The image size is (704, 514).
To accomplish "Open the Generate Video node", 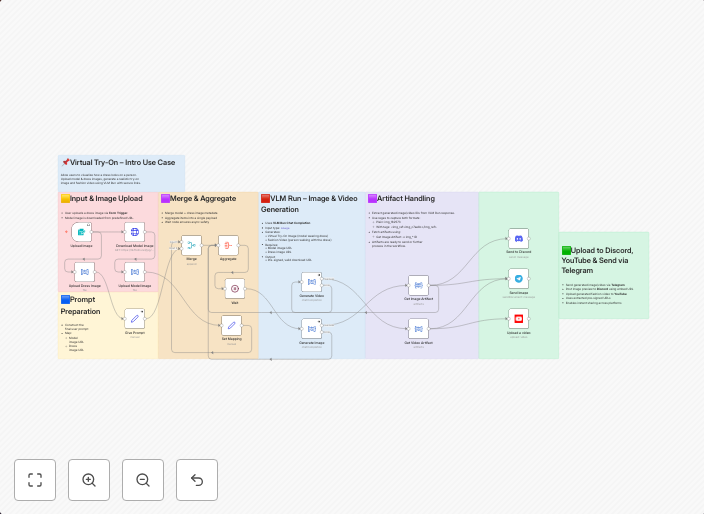I will point(311,283).
